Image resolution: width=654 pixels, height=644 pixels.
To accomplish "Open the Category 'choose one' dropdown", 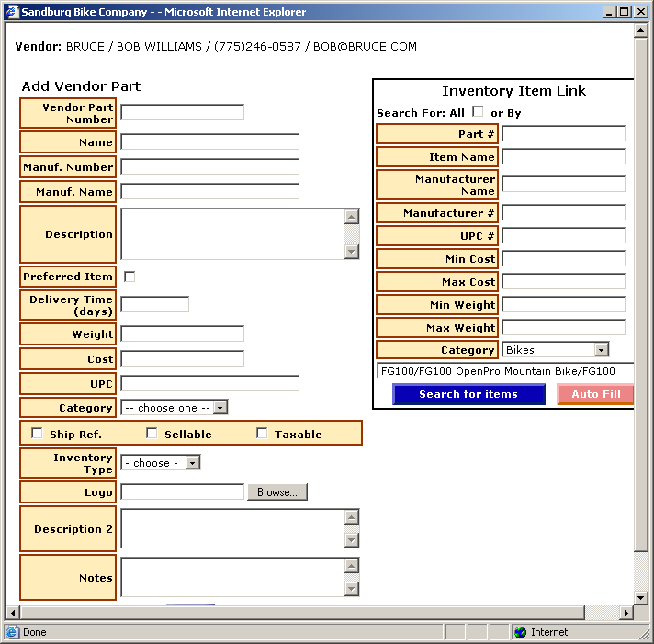I will pyautogui.click(x=220, y=408).
